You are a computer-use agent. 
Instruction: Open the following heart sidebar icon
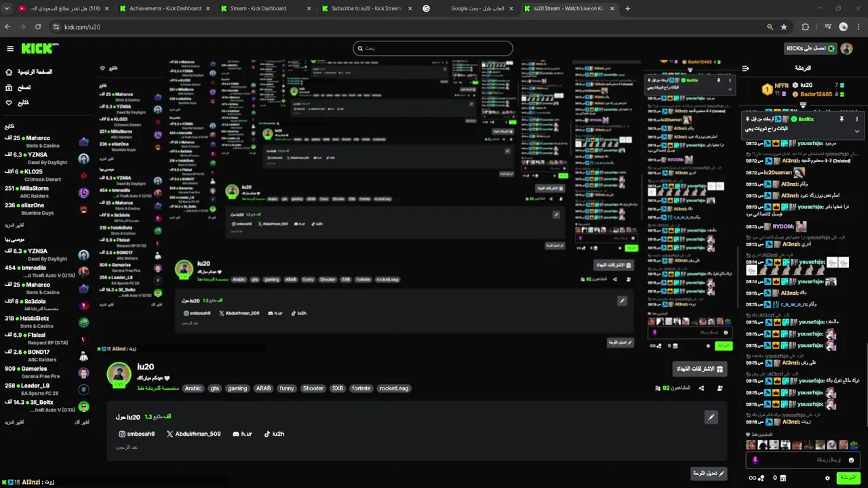pyautogui.click(x=9, y=102)
